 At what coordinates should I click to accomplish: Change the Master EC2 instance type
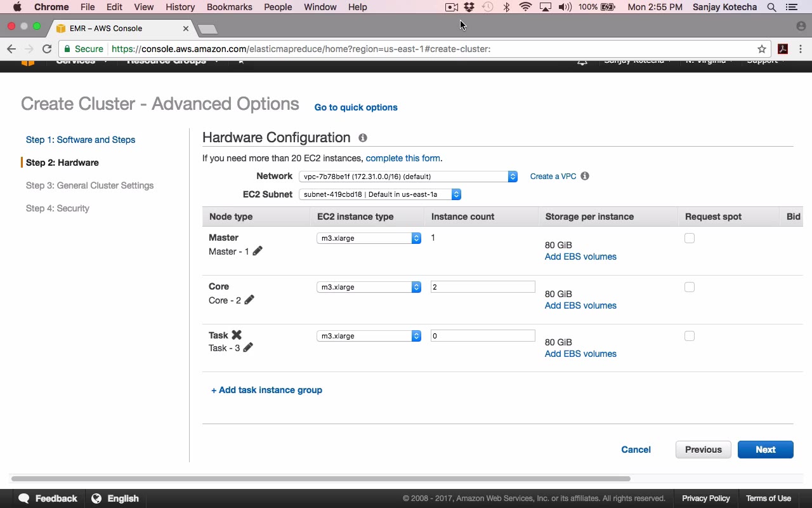coord(369,238)
